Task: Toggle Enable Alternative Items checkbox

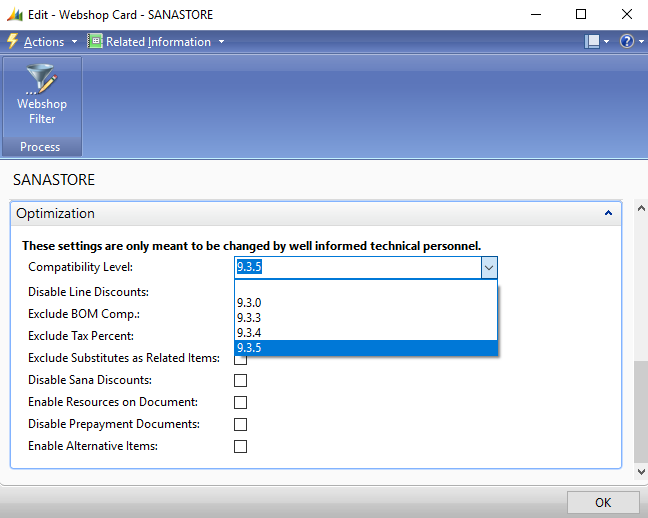Action: pyautogui.click(x=241, y=446)
